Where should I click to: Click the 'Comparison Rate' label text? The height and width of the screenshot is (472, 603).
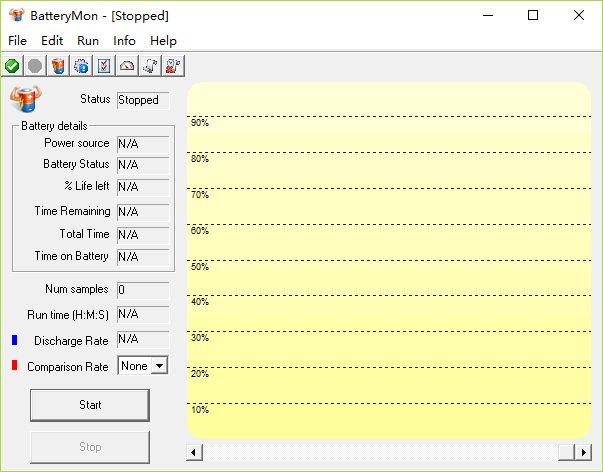coord(68,367)
